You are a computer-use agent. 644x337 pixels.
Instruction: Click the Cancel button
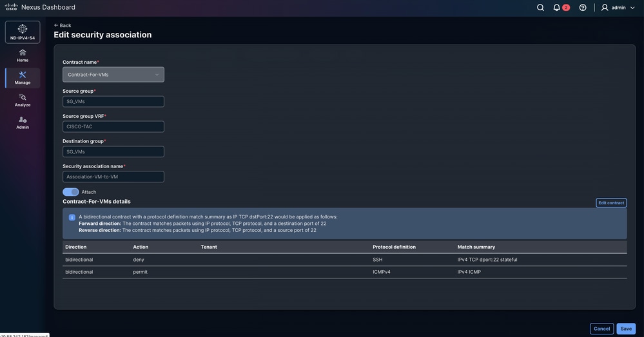click(601, 329)
